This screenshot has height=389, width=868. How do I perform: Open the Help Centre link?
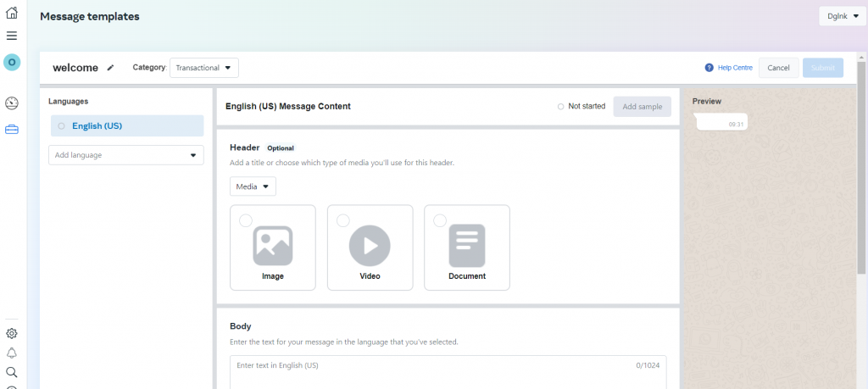click(735, 68)
